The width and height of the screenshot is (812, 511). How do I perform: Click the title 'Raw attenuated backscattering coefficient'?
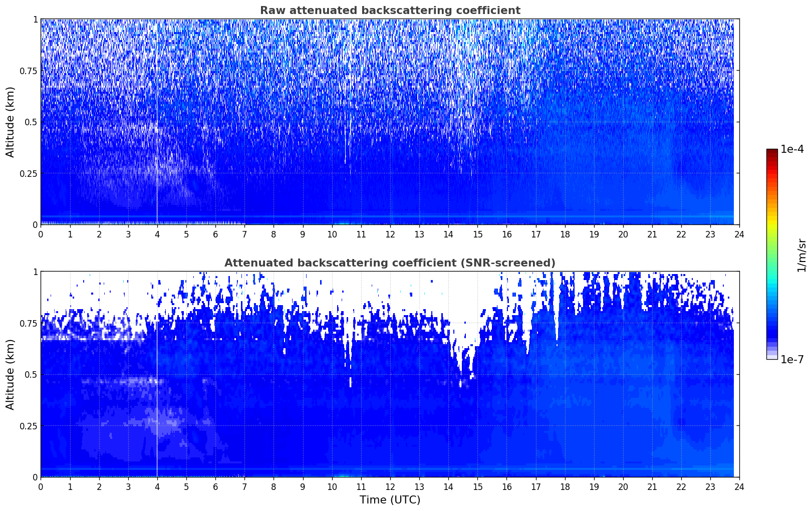click(x=390, y=11)
